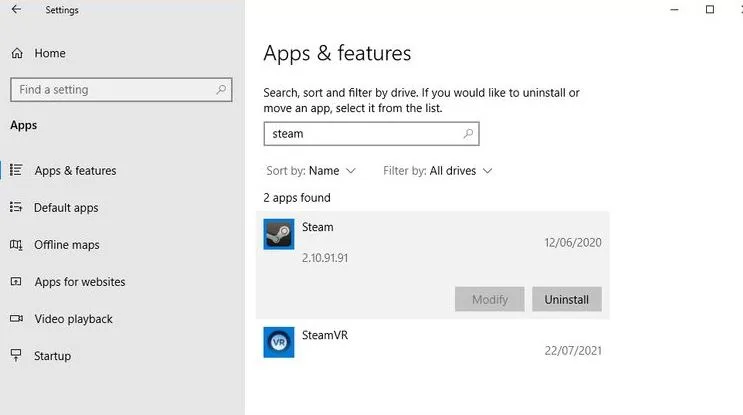Select the SteamVR app entry name

[325, 335]
